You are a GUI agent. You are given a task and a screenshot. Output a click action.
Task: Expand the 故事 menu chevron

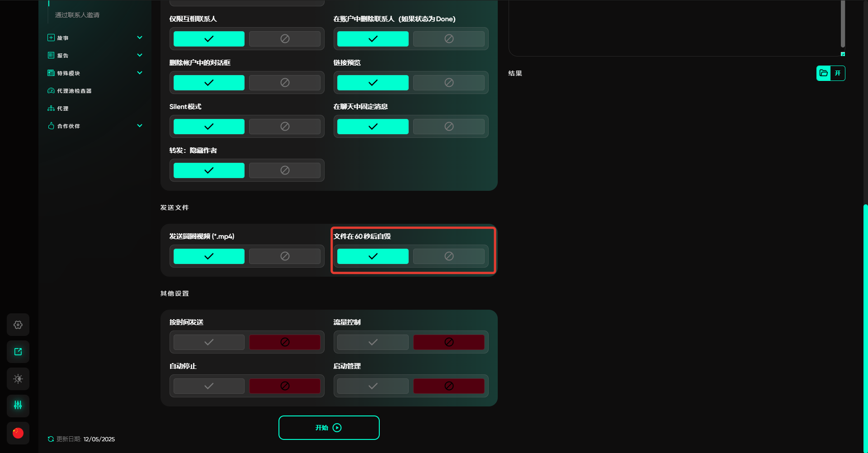coord(140,38)
